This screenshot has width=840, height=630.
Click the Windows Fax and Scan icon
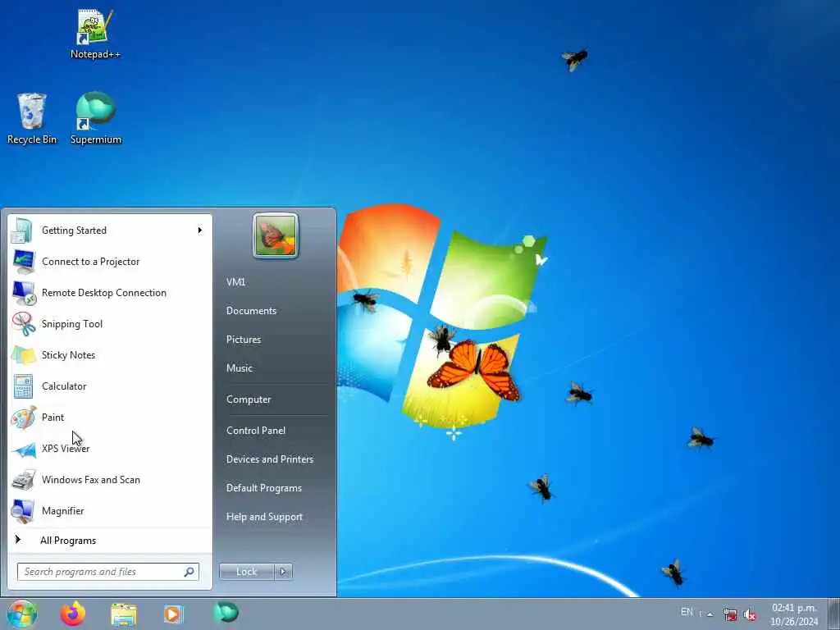coord(23,479)
